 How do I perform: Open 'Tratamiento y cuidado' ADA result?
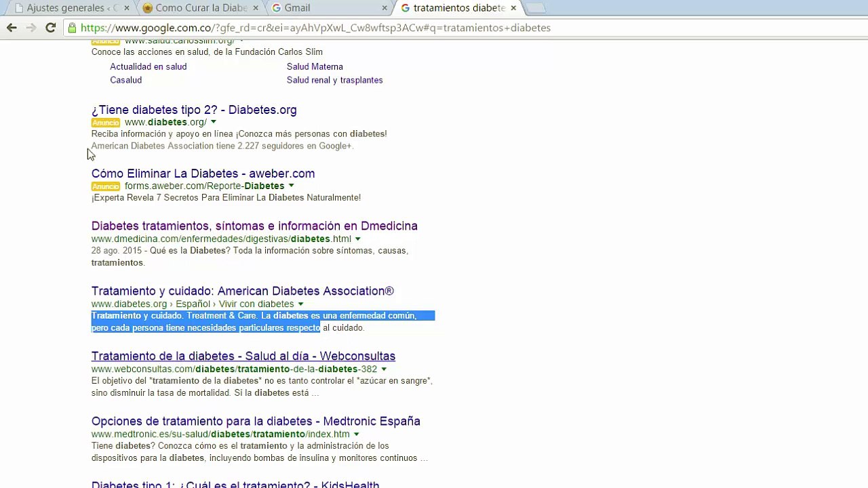coord(243,291)
